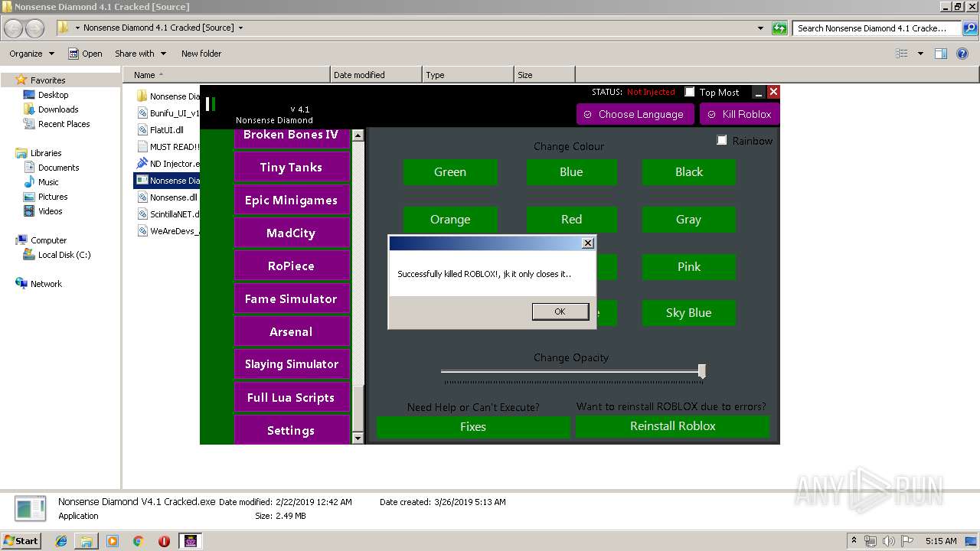The image size is (980, 551).
Task: Select Network in navigation pane
Action: (46, 284)
